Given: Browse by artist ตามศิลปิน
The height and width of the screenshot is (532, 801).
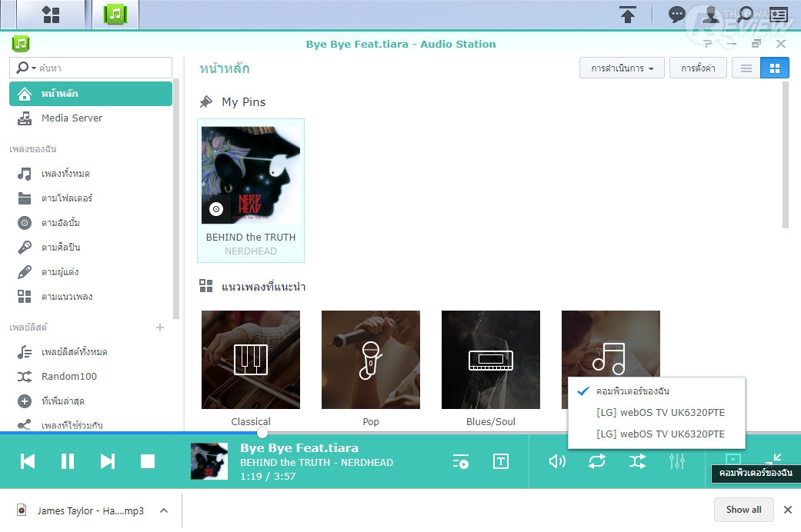Looking at the screenshot, I should coord(91,247).
